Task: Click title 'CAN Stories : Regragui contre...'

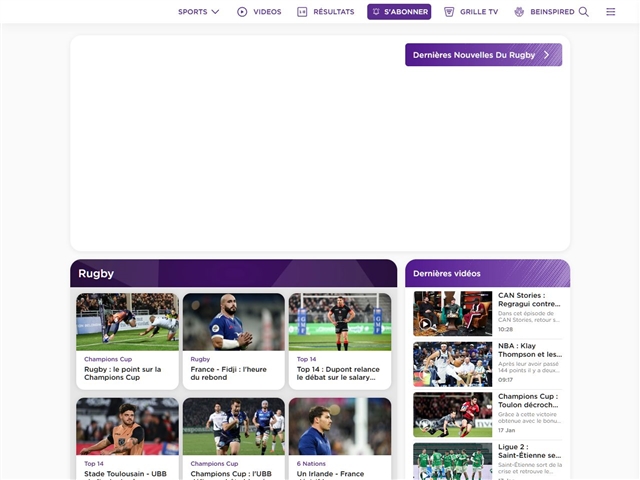Action: coord(529,300)
